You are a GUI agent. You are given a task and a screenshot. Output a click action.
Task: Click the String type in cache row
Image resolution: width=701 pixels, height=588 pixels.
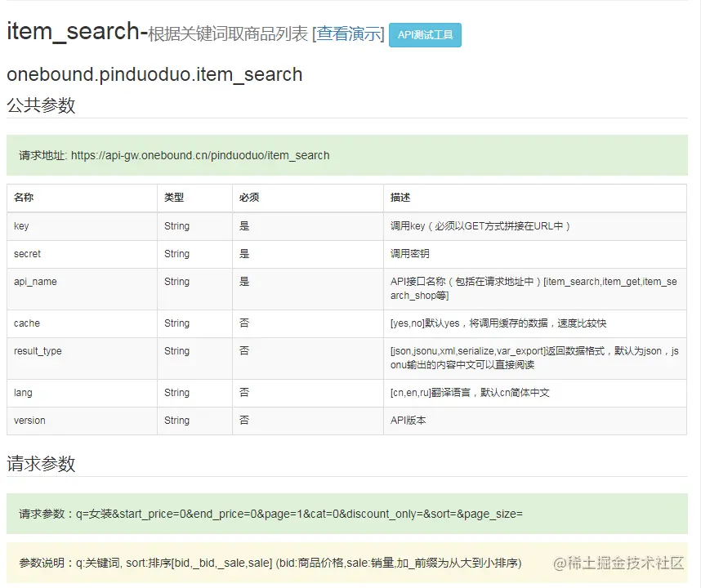[x=176, y=323]
